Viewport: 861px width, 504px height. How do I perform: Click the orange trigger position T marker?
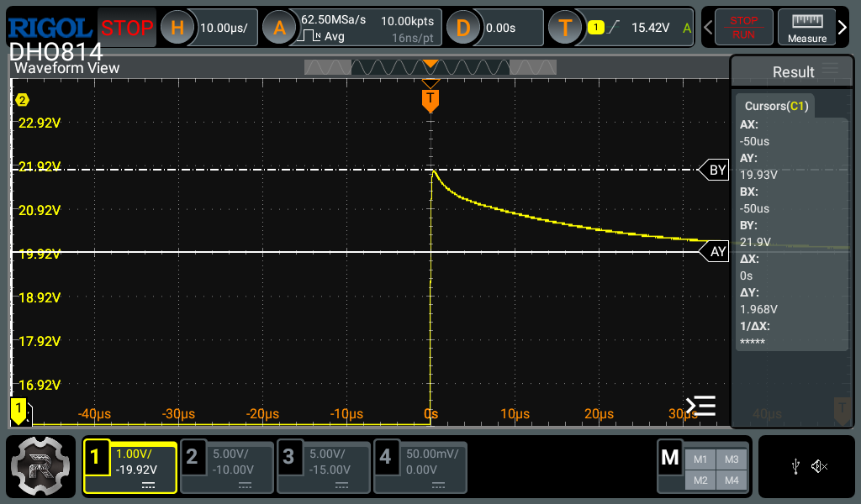click(x=430, y=100)
